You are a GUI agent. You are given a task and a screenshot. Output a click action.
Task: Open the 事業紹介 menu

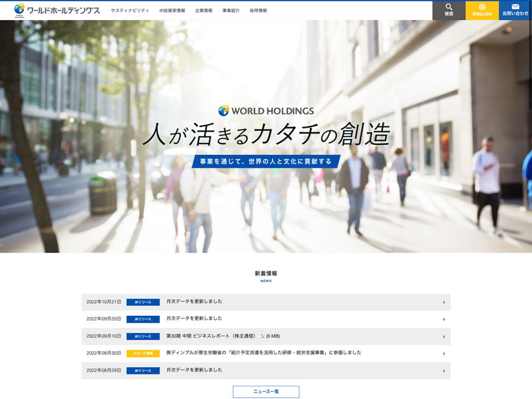231,11
